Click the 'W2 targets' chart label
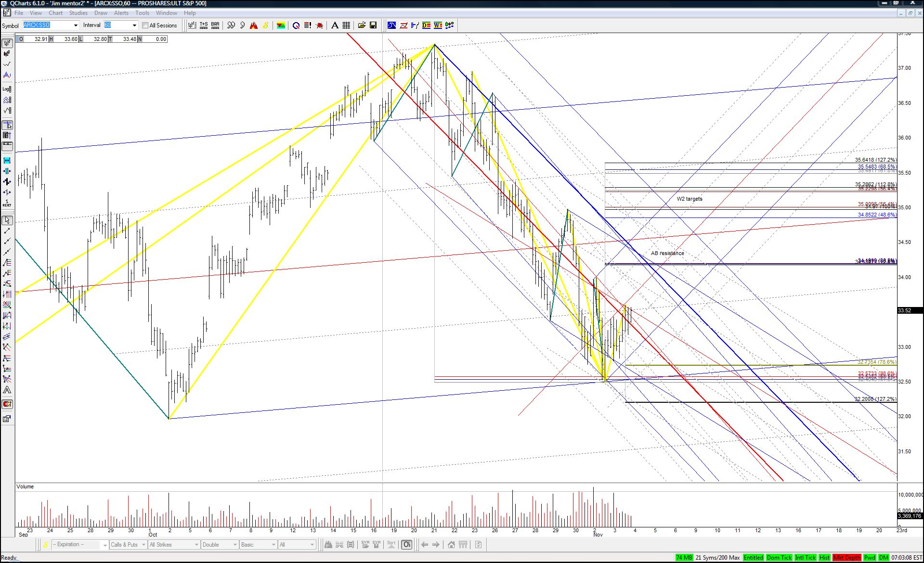 690,199
